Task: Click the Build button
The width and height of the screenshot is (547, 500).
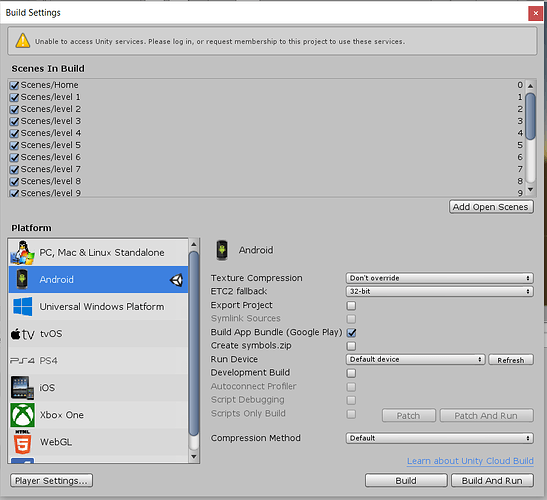Action: pos(406,480)
